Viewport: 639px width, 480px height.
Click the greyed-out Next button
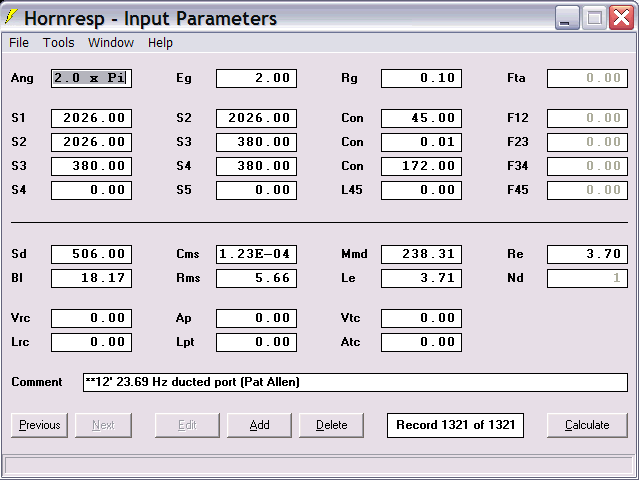point(103,425)
